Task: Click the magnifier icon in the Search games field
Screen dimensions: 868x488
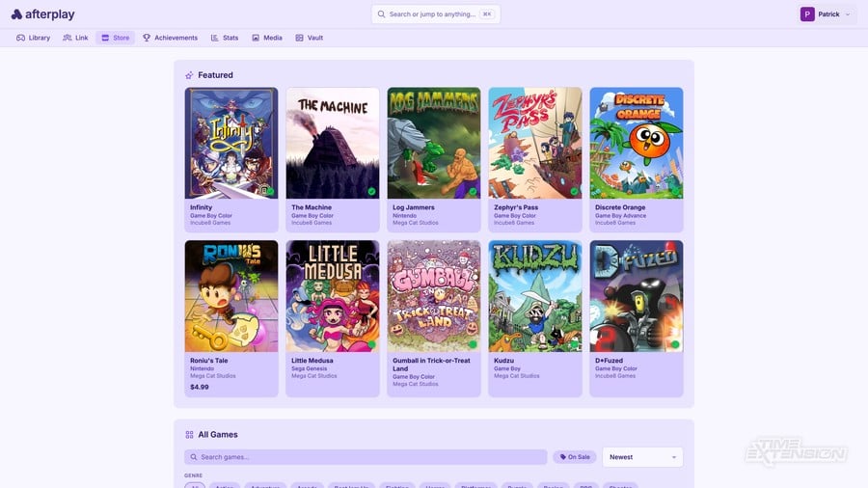Action: pyautogui.click(x=193, y=457)
